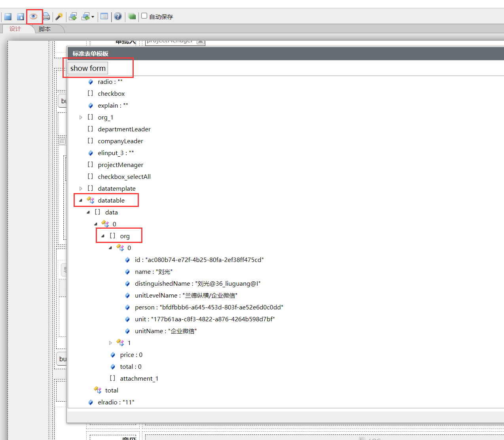Collapse the org array node

103,236
